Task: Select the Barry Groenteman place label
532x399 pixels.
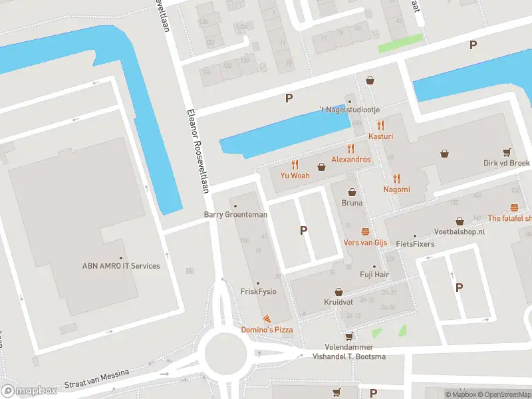Action: point(235,214)
